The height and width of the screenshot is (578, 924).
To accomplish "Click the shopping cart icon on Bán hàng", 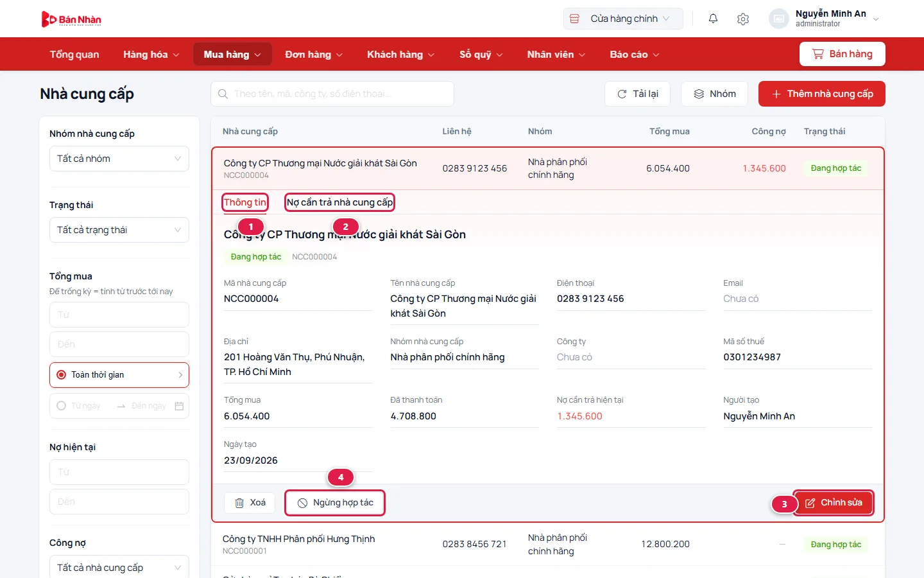I will [x=817, y=54].
